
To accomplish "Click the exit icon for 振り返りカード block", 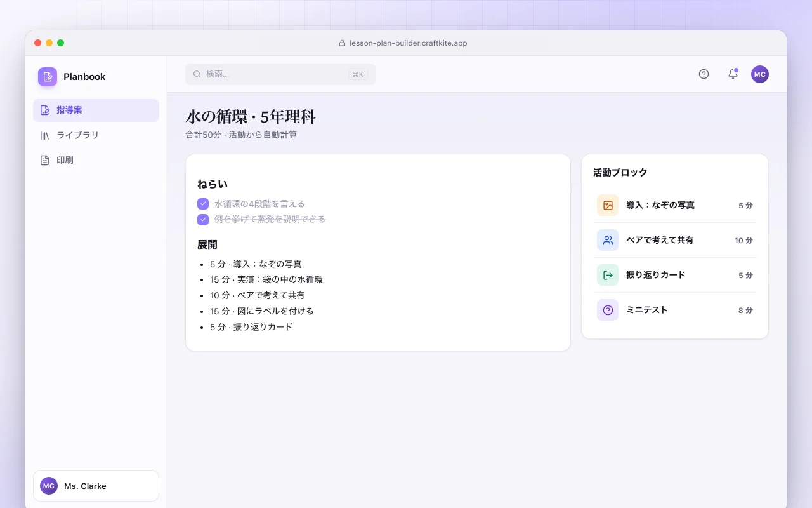I will pyautogui.click(x=608, y=275).
